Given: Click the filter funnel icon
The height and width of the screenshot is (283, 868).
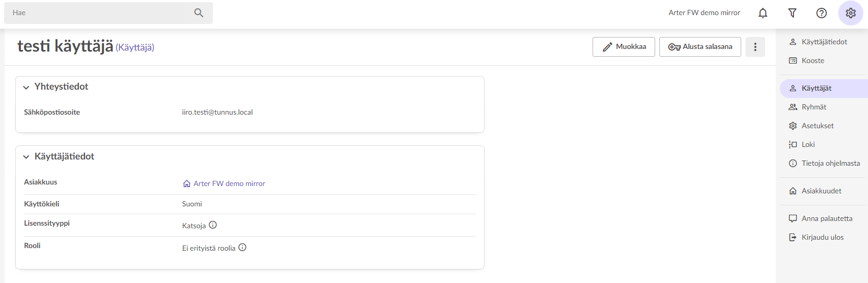Looking at the screenshot, I should [x=792, y=13].
